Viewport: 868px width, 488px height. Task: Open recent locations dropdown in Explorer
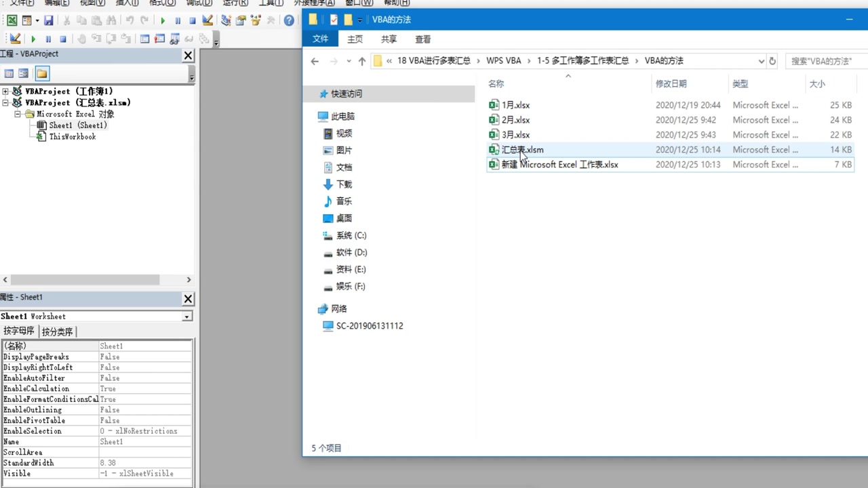click(x=349, y=61)
